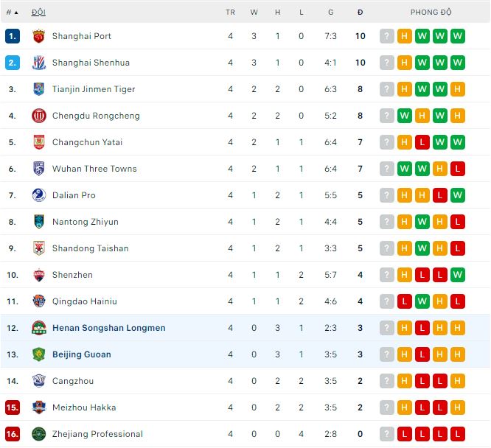Click the # rank column header
Viewport: 491px width, 448px height.
(x=10, y=13)
